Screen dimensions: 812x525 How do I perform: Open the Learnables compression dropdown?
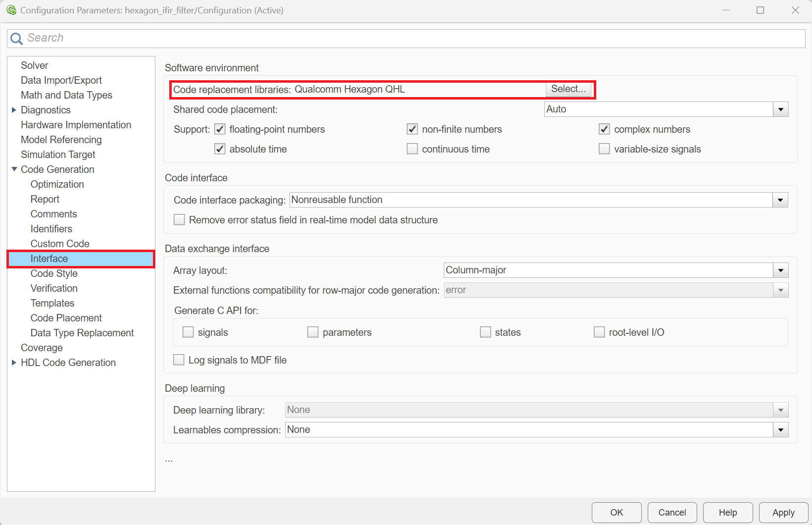coord(780,430)
